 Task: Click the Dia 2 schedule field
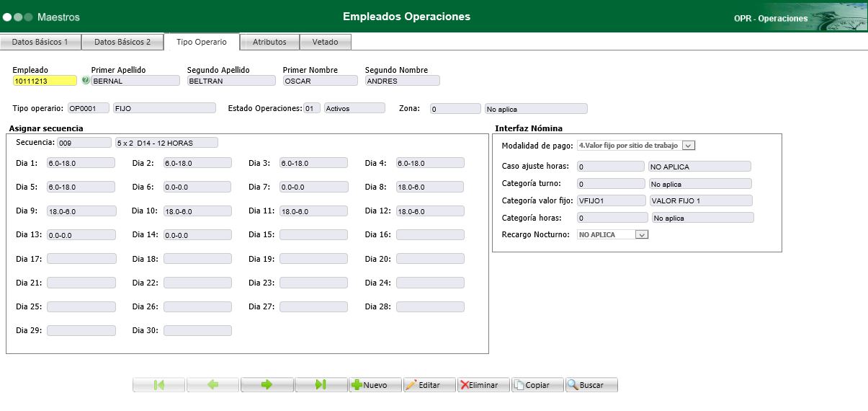click(x=197, y=163)
